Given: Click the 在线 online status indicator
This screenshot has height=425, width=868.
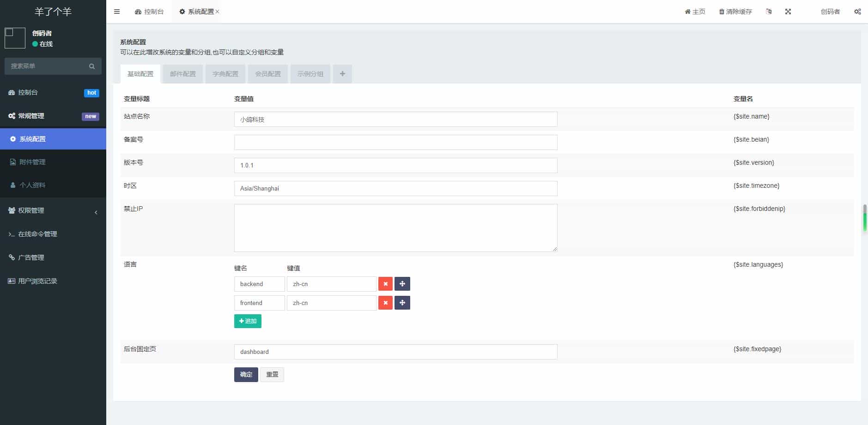Looking at the screenshot, I should coord(42,44).
